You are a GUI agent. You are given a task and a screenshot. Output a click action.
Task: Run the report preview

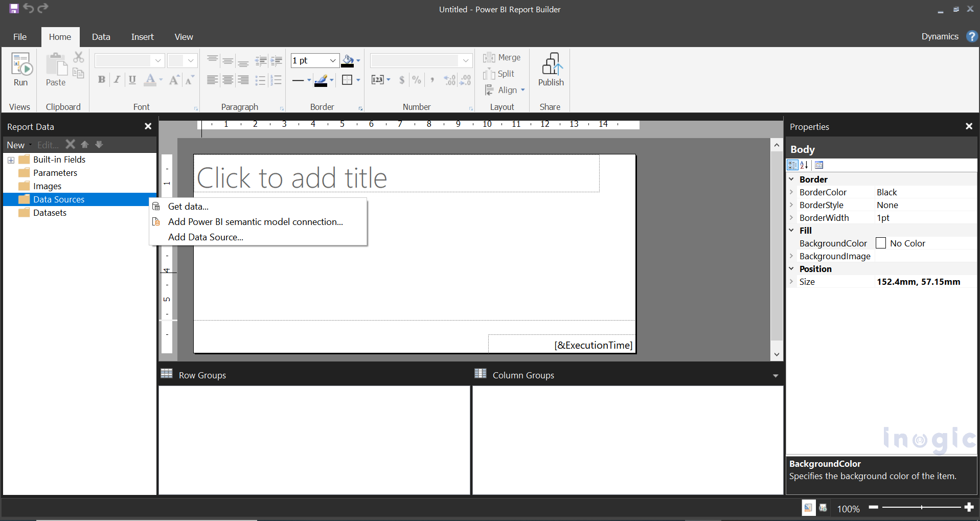click(x=21, y=70)
